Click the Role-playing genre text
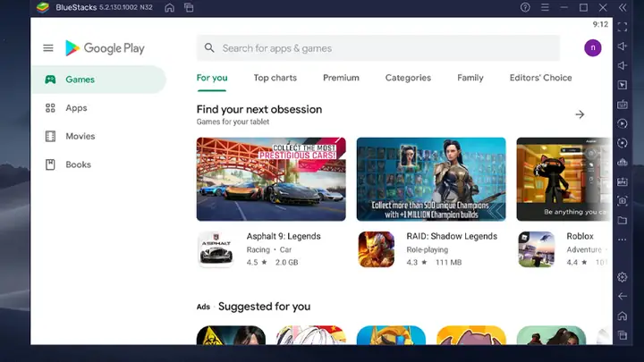Viewport: 644px width, 362px height. click(x=428, y=249)
